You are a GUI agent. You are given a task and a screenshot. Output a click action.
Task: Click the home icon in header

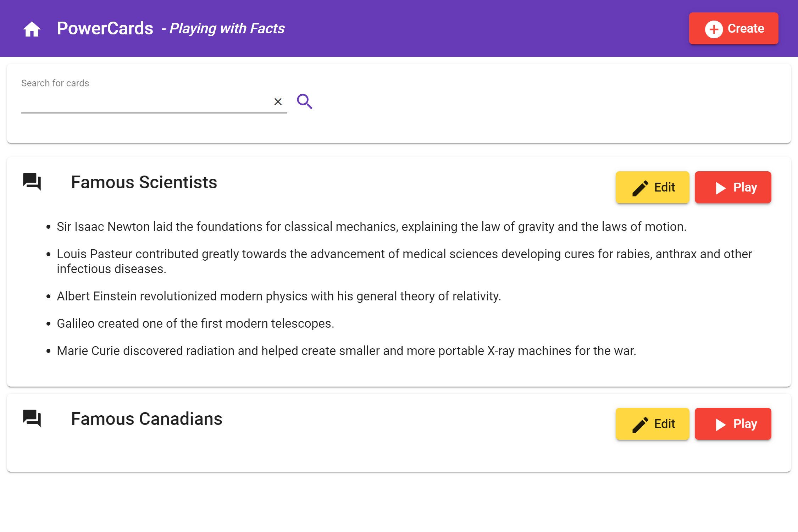[32, 29]
